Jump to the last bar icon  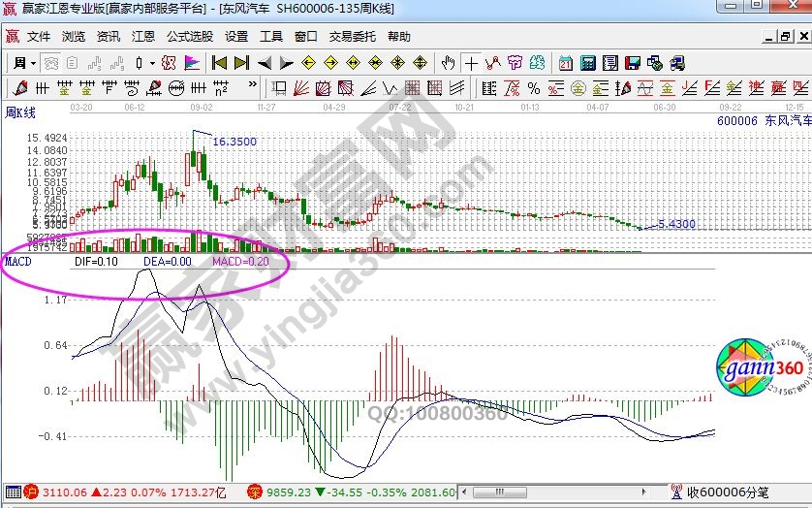point(242,63)
